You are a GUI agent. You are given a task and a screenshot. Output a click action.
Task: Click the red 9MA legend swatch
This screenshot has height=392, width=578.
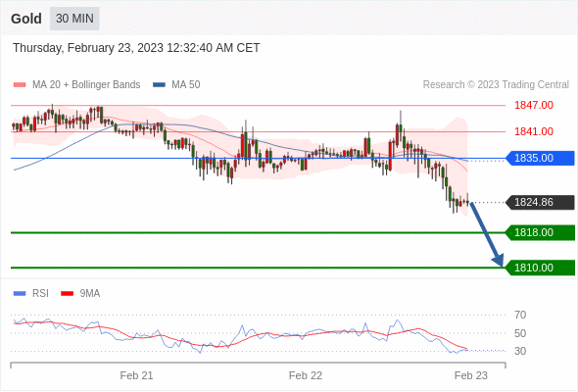pyautogui.click(x=67, y=294)
